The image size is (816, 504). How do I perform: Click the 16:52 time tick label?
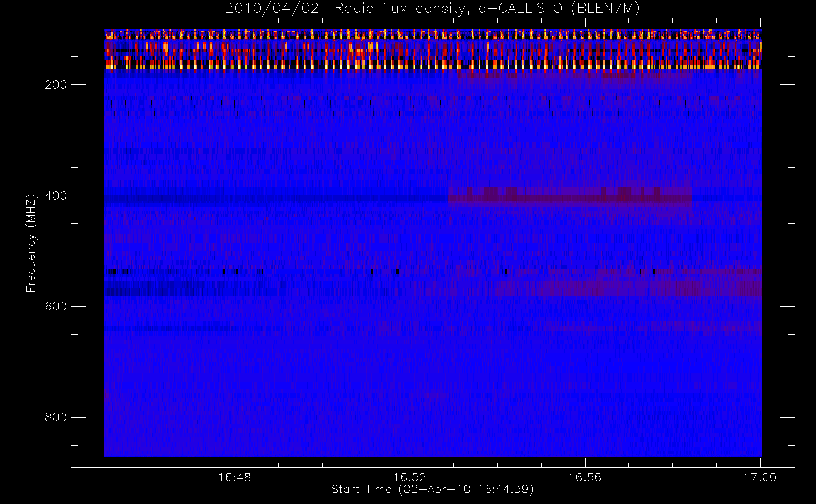tap(410, 477)
